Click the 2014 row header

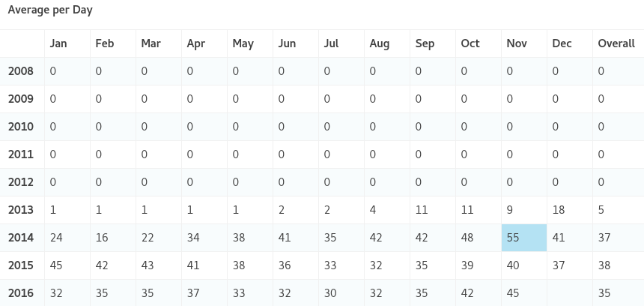tap(21, 238)
